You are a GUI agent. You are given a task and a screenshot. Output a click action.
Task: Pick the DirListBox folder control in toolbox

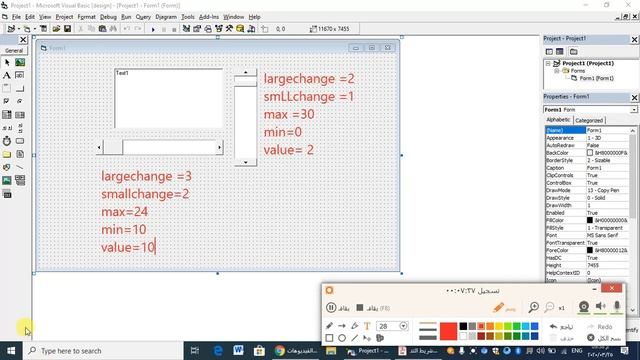tap(7, 154)
